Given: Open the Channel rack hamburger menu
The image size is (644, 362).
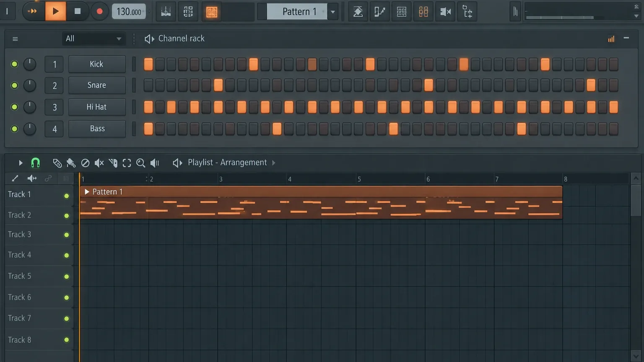Looking at the screenshot, I should pyautogui.click(x=15, y=39).
